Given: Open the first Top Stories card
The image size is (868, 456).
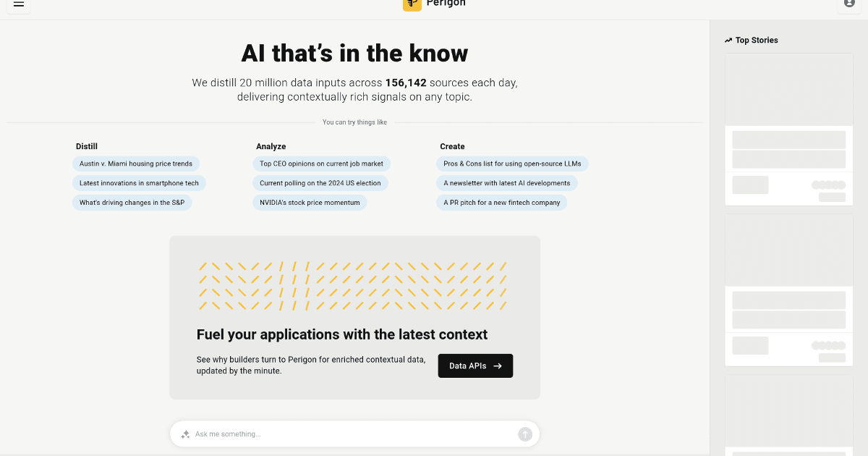Looking at the screenshot, I should [x=788, y=129].
